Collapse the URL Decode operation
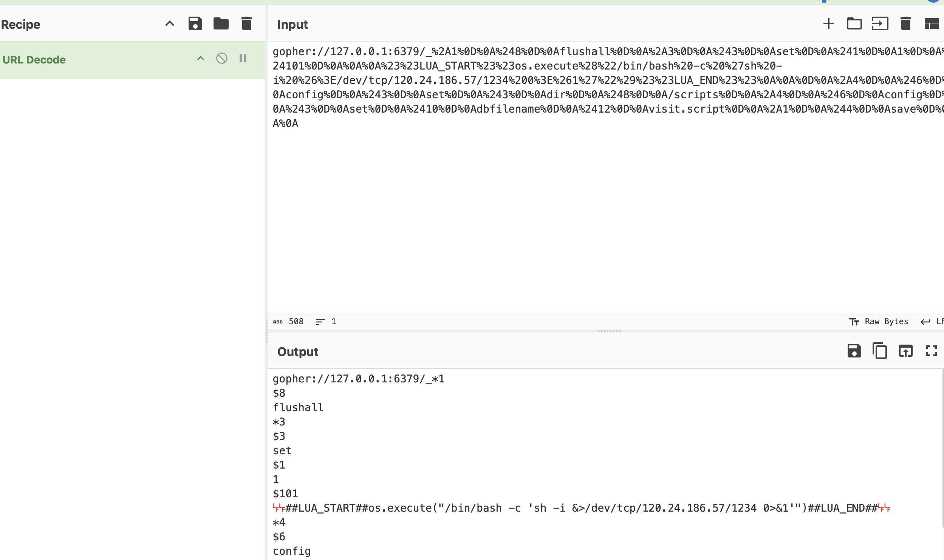The width and height of the screenshot is (944, 560). tap(201, 59)
